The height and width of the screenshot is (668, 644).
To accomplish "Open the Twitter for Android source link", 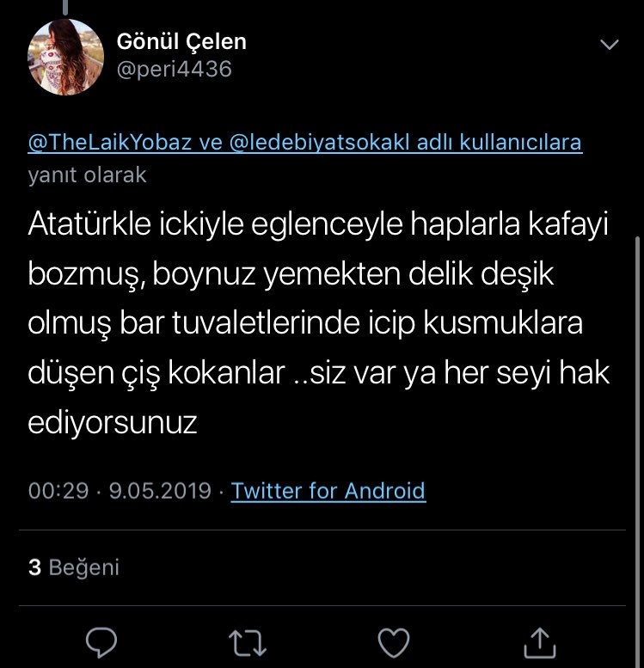I will 328,491.
